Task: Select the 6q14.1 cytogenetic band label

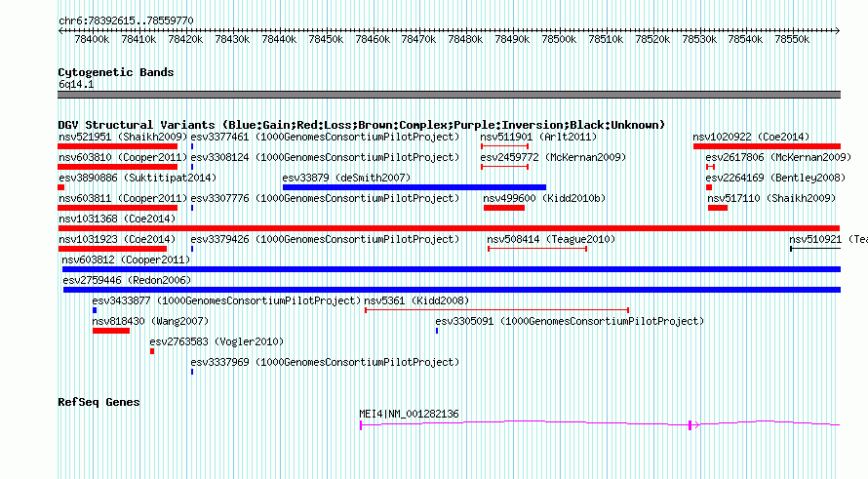Action: pos(76,84)
